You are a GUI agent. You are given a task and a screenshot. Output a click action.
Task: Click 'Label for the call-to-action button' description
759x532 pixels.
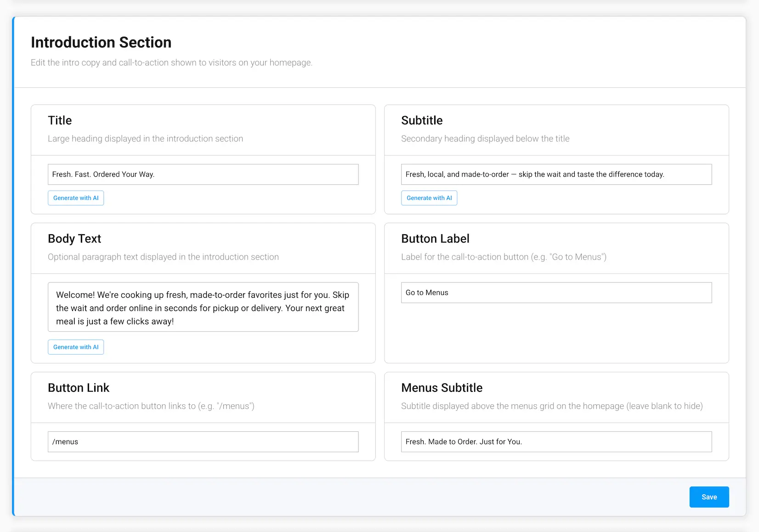click(504, 257)
